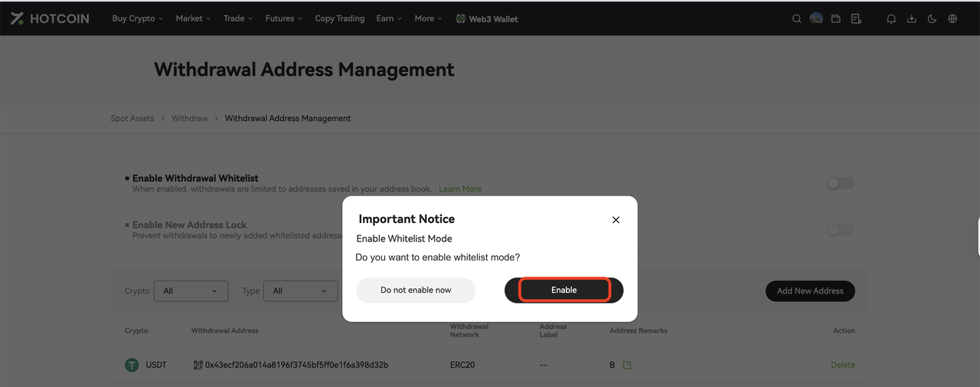980x387 pixels.
Task: Switch theme with the moon icon
Action: click(932, 18)
